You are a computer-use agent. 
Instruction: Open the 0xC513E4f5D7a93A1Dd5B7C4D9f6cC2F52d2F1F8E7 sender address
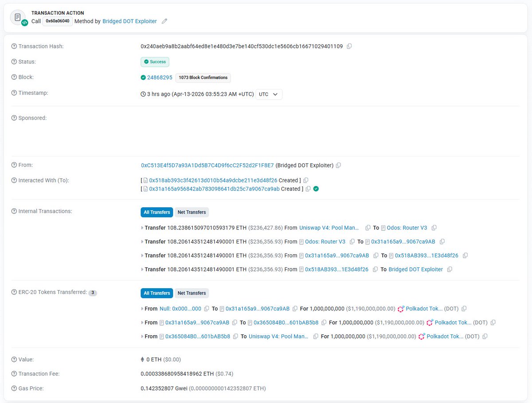[207, 165]
